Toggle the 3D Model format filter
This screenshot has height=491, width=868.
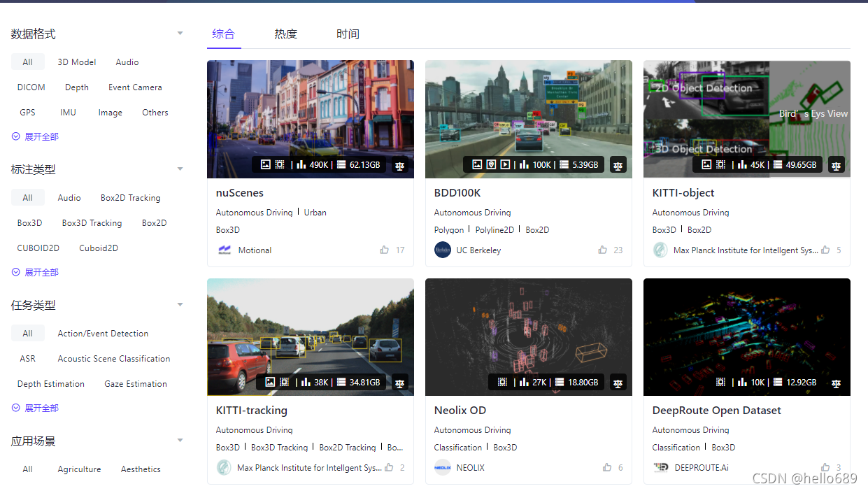77,62
